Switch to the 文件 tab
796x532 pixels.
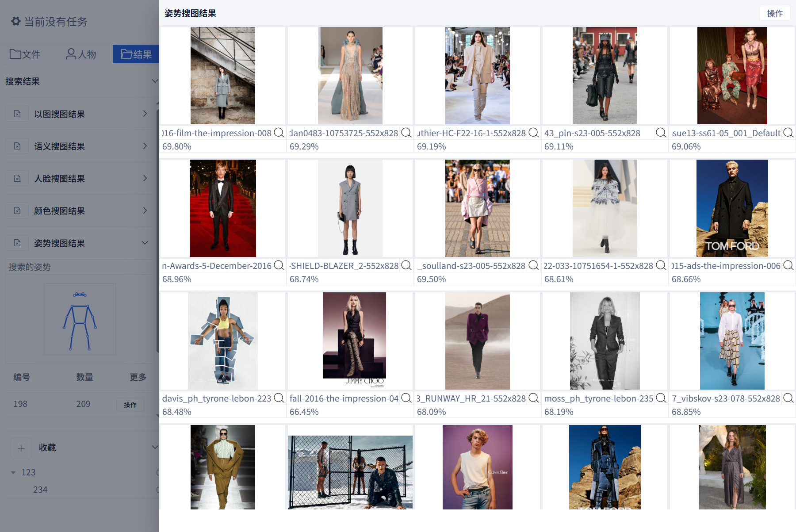tap(25, 54)
